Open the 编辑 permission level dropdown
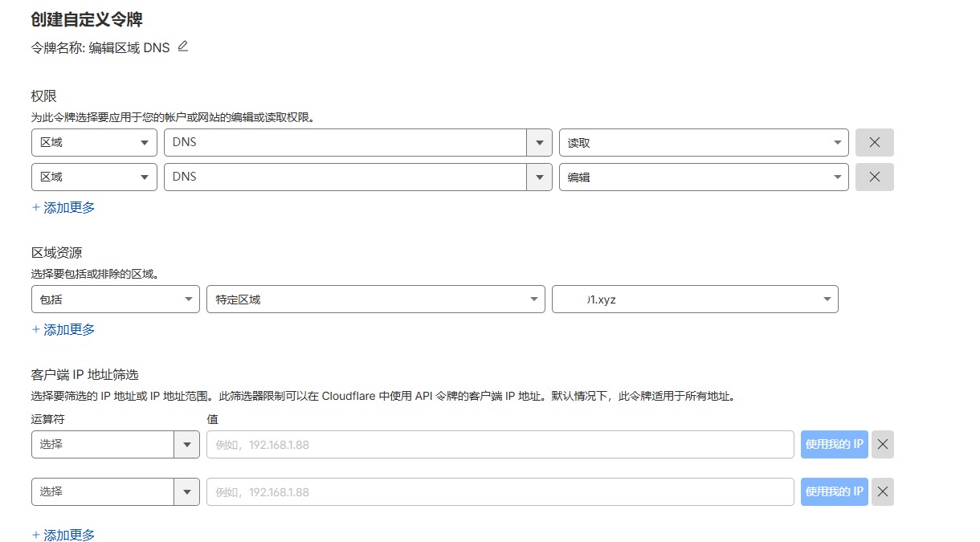 [x=703, y=177]
